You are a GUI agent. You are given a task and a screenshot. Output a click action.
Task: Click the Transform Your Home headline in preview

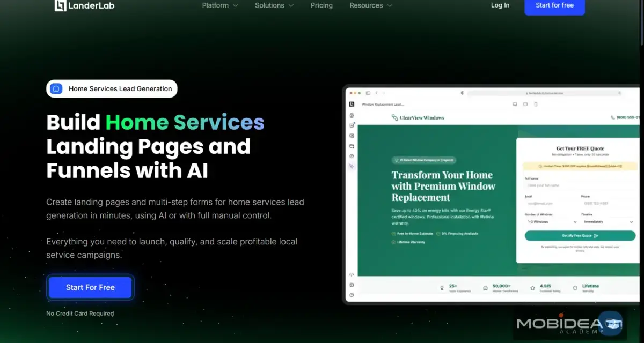tap(443, 186)
